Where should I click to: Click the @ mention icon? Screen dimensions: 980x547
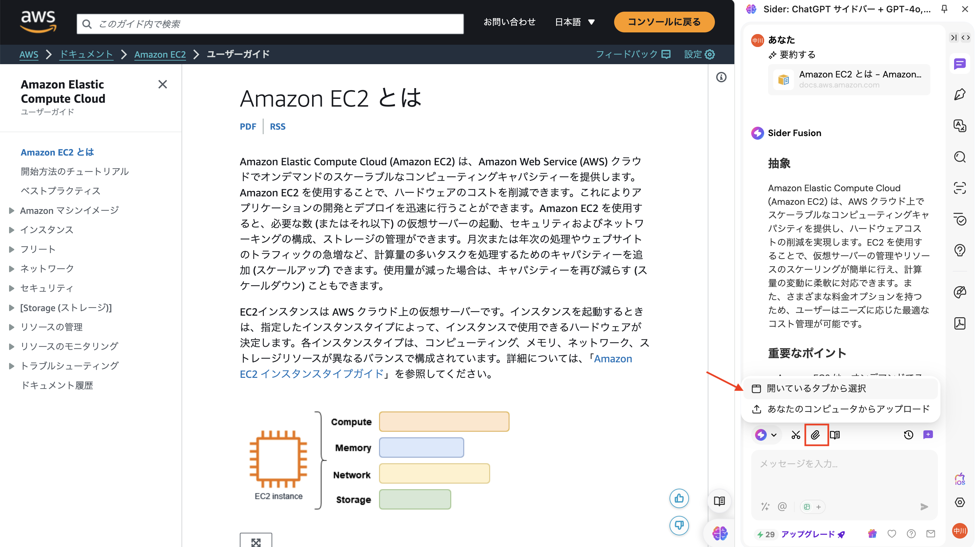click(782, 507)
